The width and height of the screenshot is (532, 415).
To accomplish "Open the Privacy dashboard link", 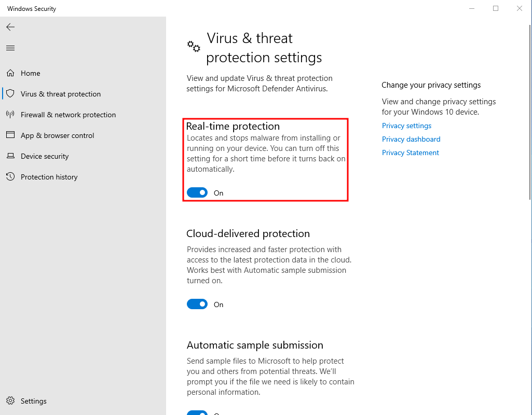I will [411, 139].
